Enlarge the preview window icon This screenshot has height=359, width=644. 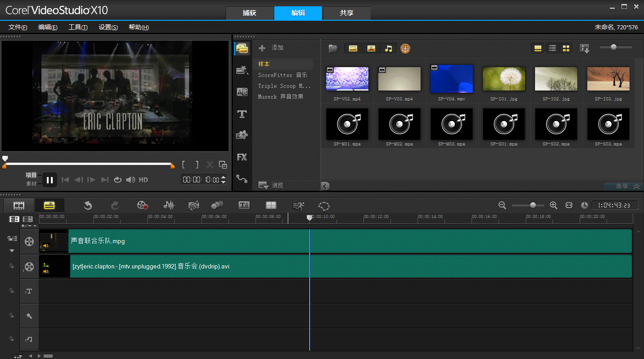tap(222, 165)
